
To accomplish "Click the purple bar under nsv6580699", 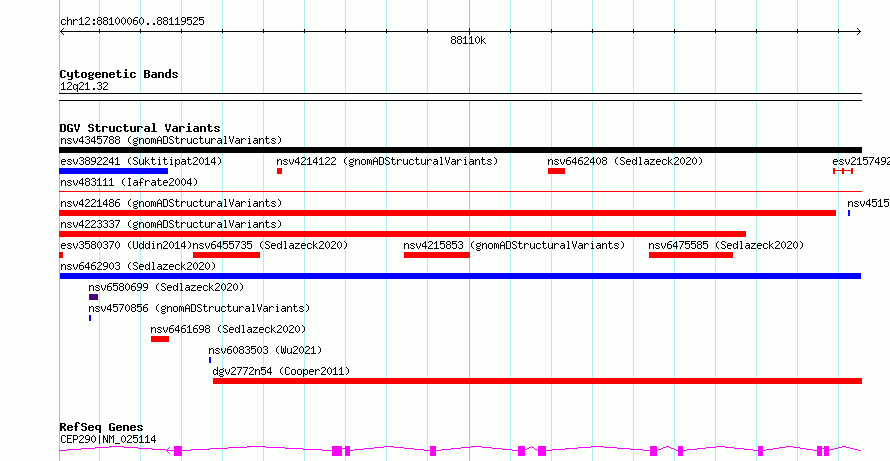I will (x=94, y=297).
